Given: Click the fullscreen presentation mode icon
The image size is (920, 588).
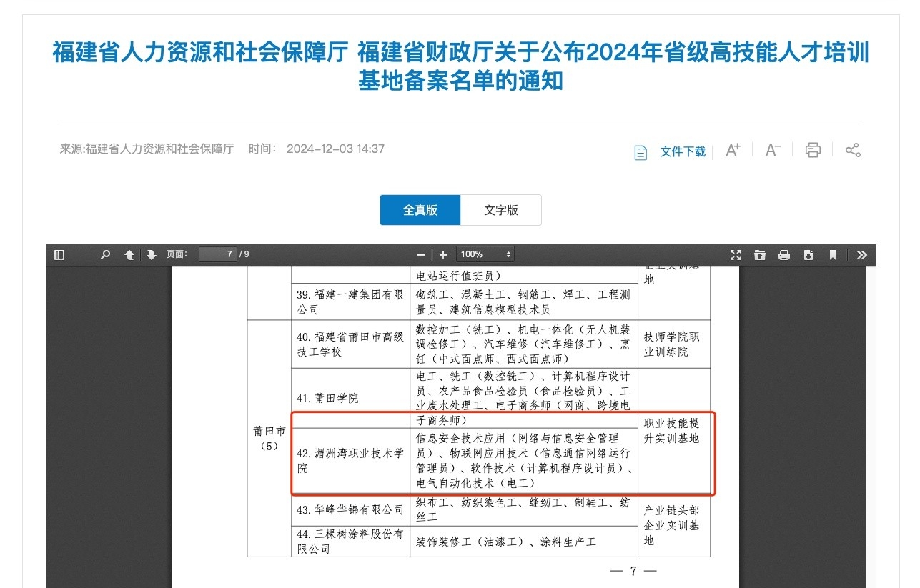Looking at the screenshot, I should click(736, 254).
